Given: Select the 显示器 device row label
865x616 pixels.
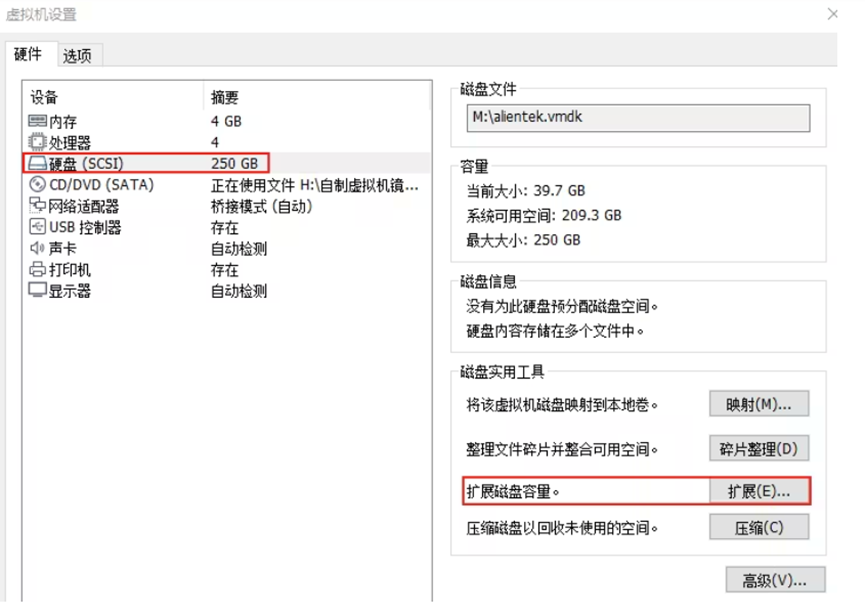Looking at the screenshot, I should [x=70, y=291].
